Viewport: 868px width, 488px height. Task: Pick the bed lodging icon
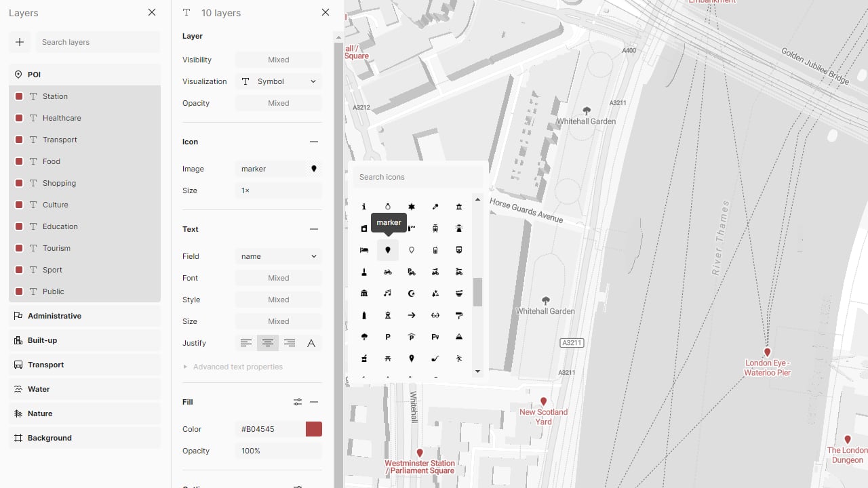[364, 250]
